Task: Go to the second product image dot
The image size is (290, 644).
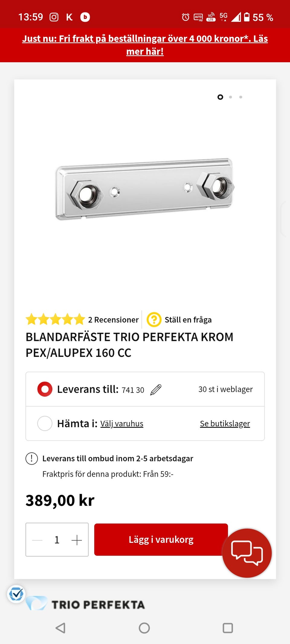Action: click(x=230, y=97)
